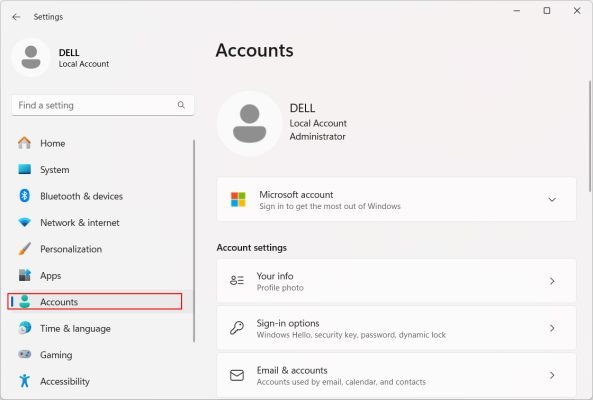Click Sign in to get the most text
Screen dimensions: 593x400
(x=330, y=206)
